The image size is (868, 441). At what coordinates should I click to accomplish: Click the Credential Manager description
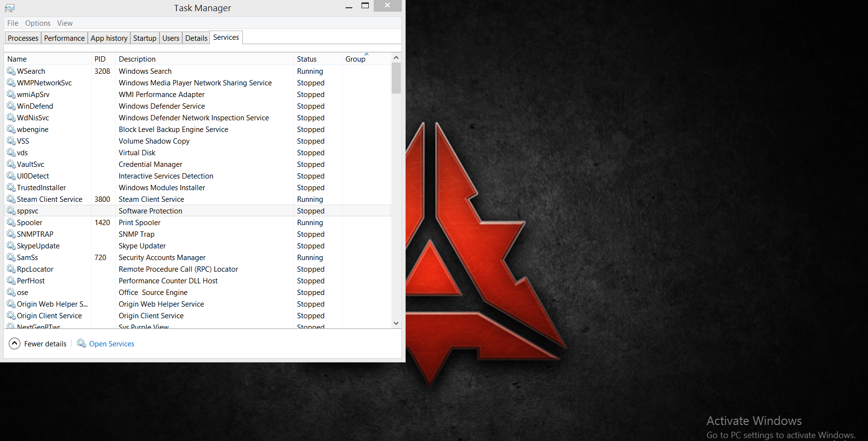coord(150,164)
